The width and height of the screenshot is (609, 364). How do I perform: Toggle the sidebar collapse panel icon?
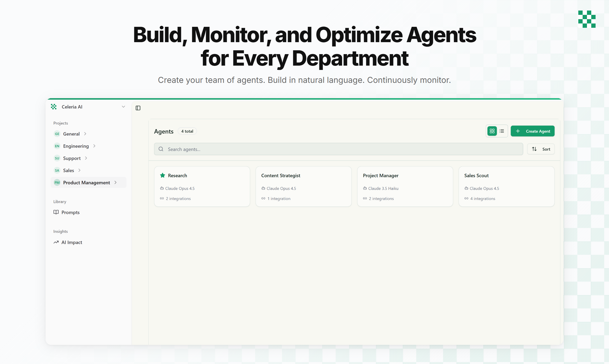138,108
